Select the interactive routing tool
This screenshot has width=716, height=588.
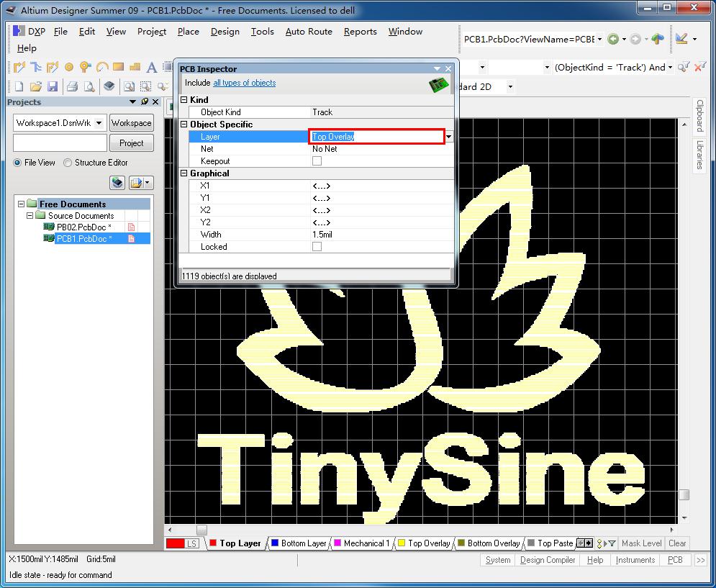pos(19,68)
